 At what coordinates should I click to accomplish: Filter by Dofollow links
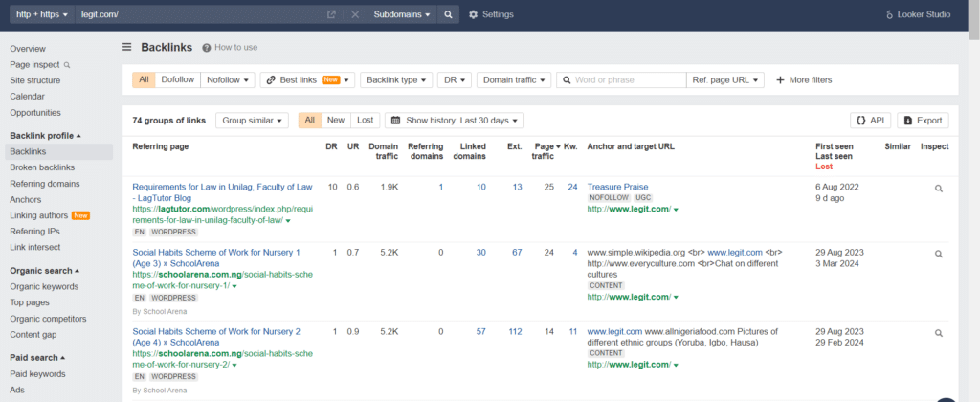point(177,80)
